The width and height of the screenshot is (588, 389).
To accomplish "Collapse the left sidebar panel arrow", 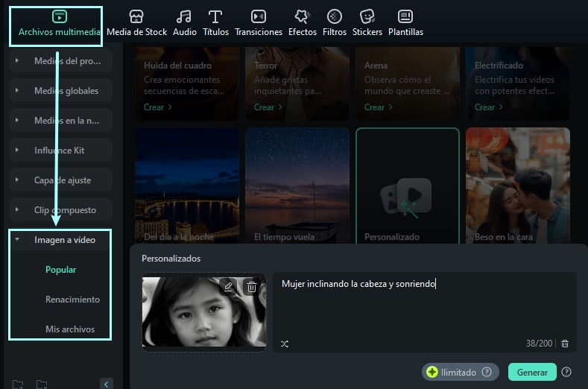I will (x=107, y=384).
